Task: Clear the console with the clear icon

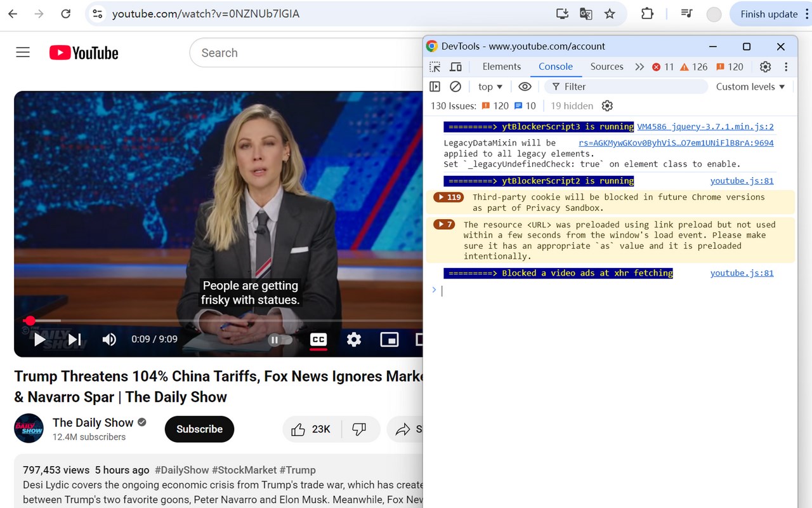Action: coord(455,86)
